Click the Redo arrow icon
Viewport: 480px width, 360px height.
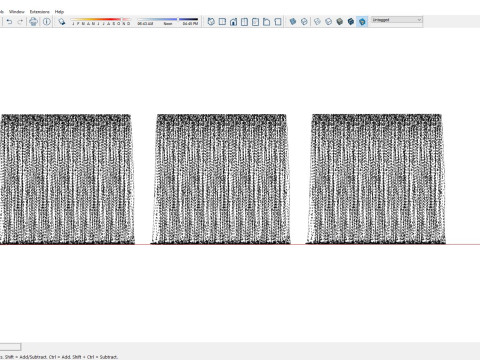click(20, 22)
